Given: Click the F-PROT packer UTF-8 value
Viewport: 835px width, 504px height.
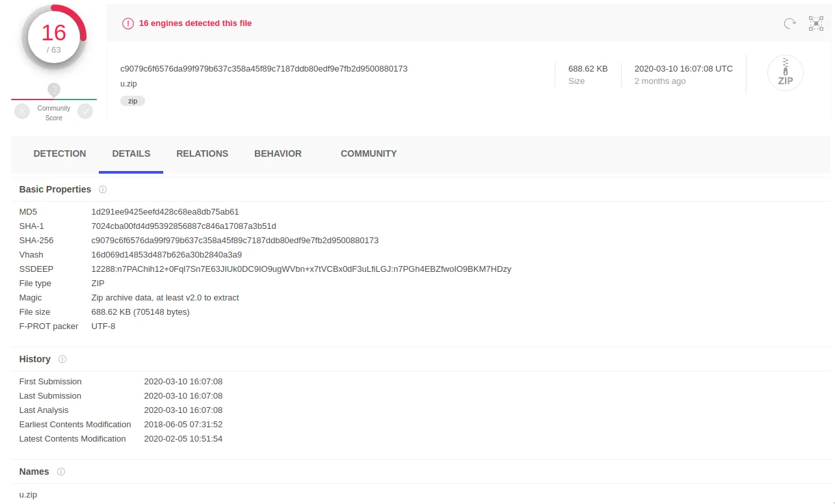Looking at the screenshot, I should (x=103, y=326).
